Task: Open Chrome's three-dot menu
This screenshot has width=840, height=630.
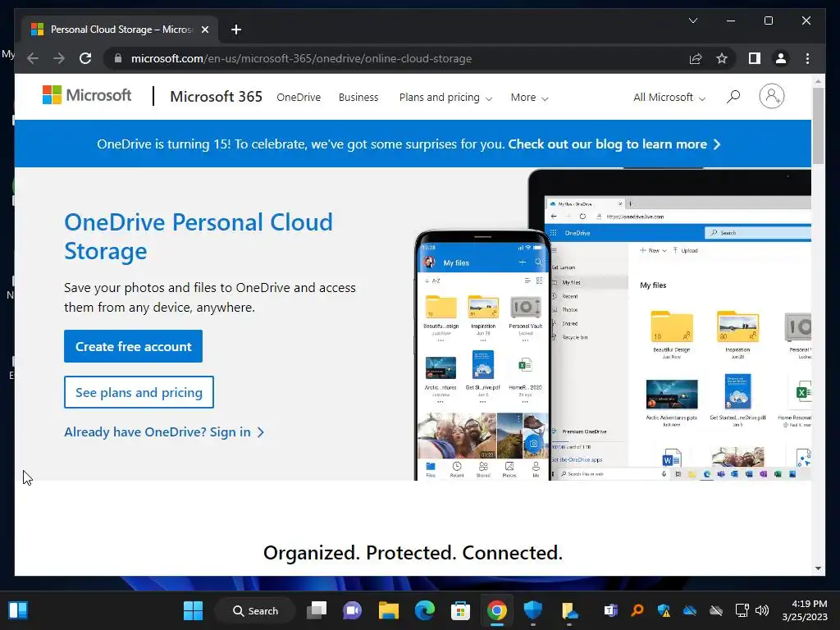Action: [807, 58]
